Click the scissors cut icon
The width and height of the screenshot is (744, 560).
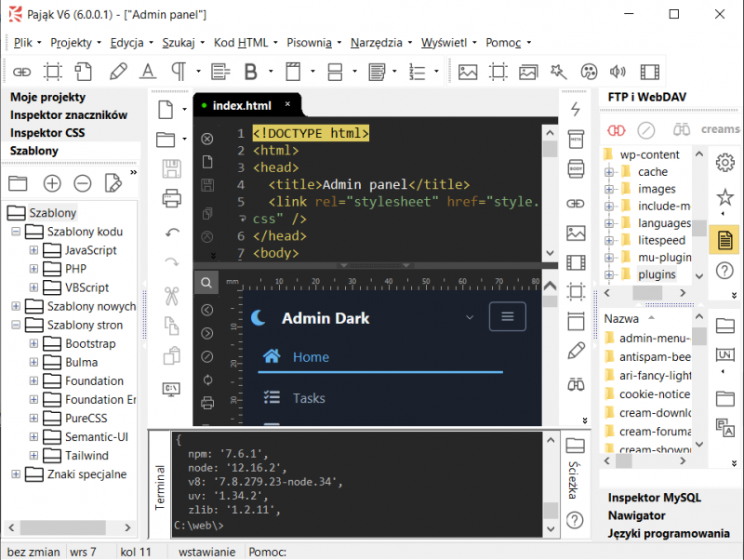pos(172,296)
